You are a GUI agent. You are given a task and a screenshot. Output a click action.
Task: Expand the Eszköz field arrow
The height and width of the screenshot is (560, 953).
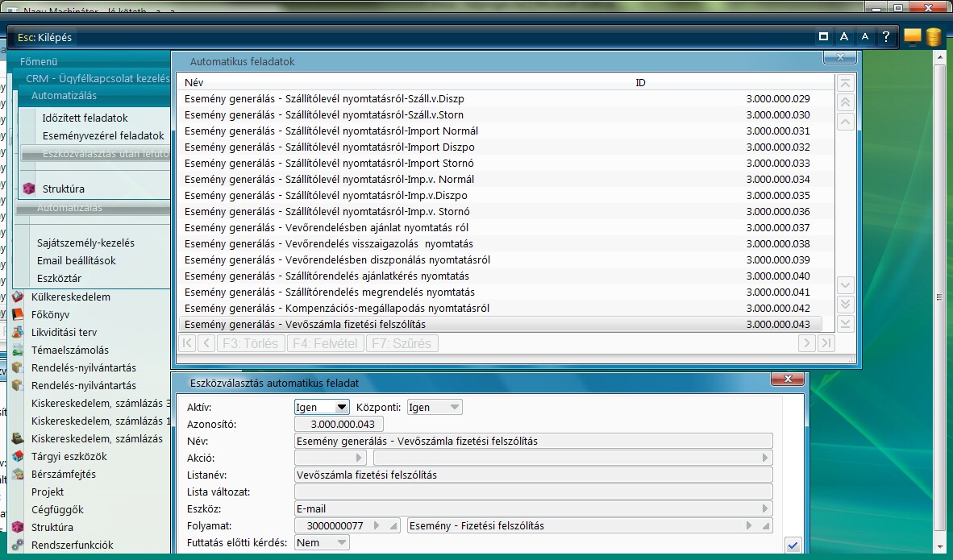(x=765, y=509)
